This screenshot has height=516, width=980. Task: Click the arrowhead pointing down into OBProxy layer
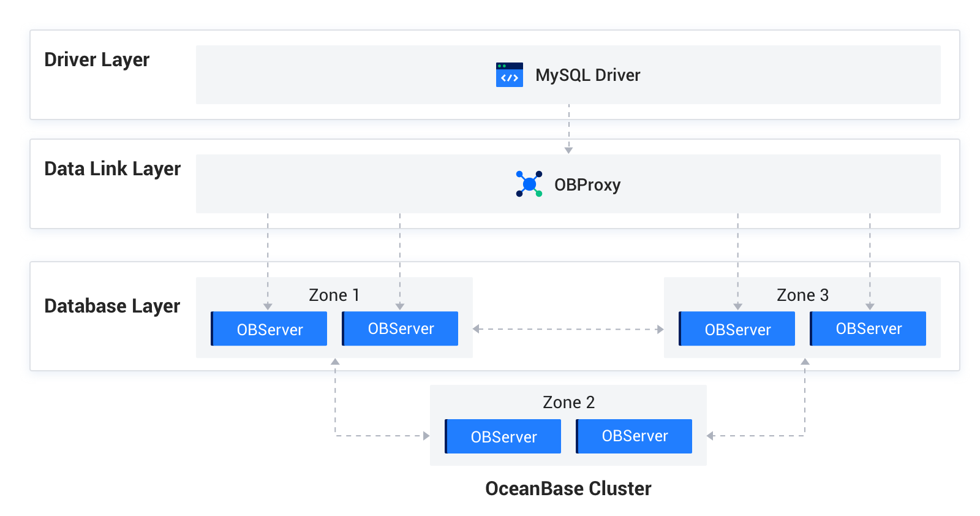(568, 150)
